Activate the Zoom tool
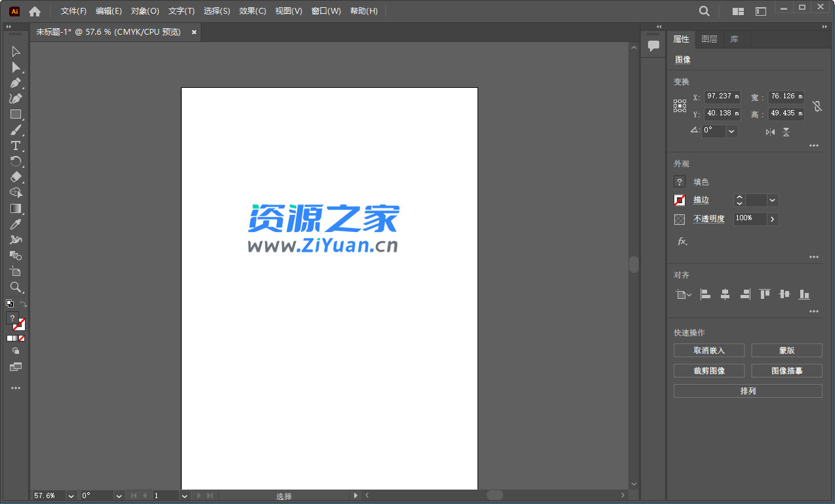Screen dimensions: 835x504 coord(15,287)
